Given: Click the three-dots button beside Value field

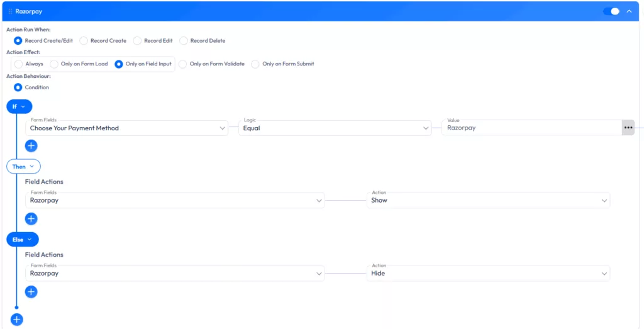Looking at the screenshot, I should [628, 128].
